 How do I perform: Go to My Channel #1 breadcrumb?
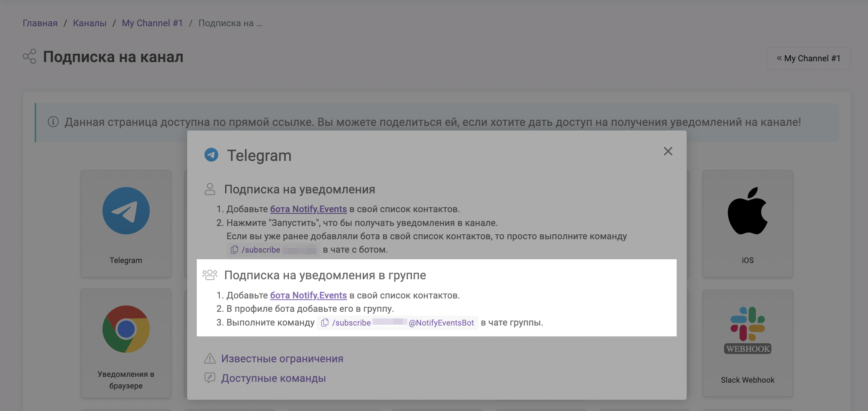(x=152, y=23)
